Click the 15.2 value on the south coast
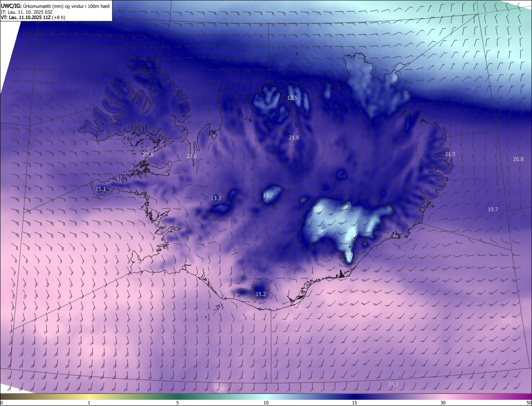532x406 pixels. click(261, 294)
